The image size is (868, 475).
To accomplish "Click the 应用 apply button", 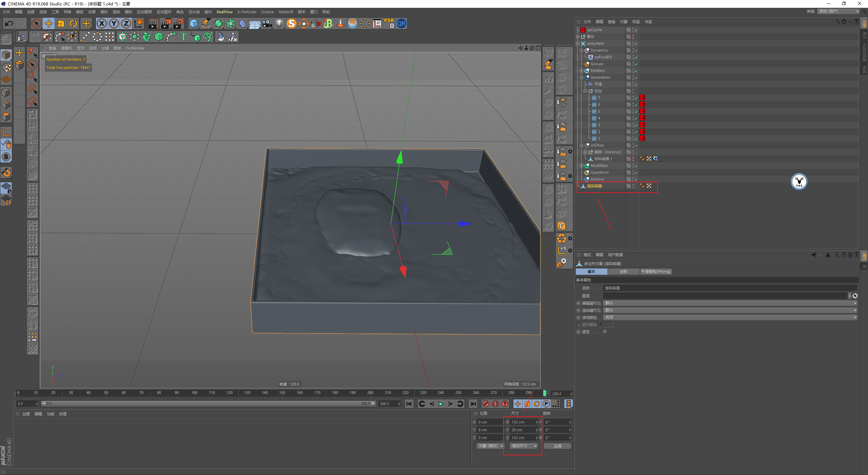I will point(557,446).
